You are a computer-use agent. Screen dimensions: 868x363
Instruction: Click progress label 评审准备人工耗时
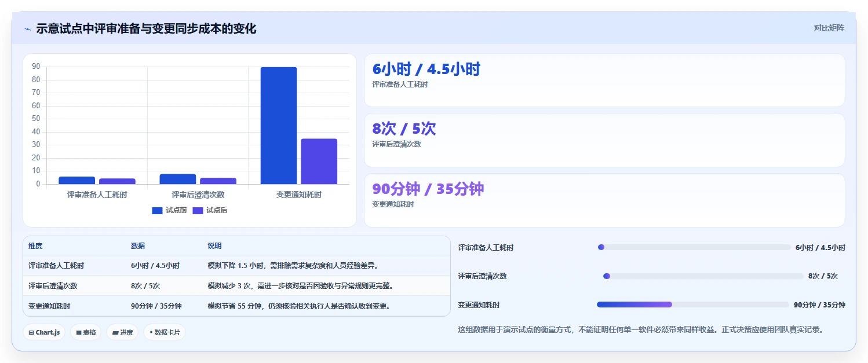486,247
